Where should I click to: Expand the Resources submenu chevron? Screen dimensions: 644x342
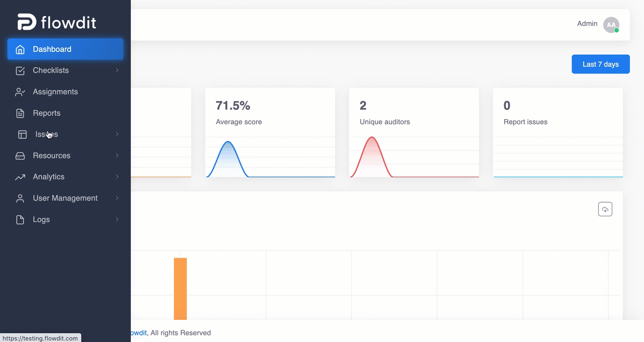point(117,155)
